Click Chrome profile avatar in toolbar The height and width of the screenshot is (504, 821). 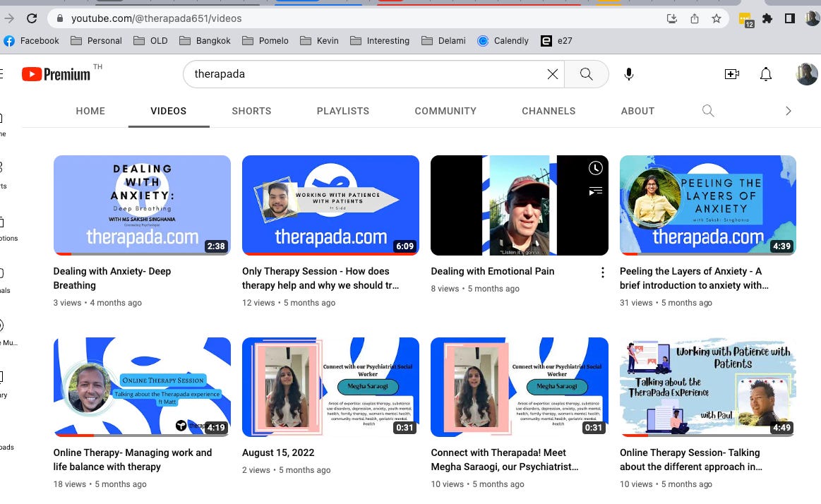tap(812, 18)
